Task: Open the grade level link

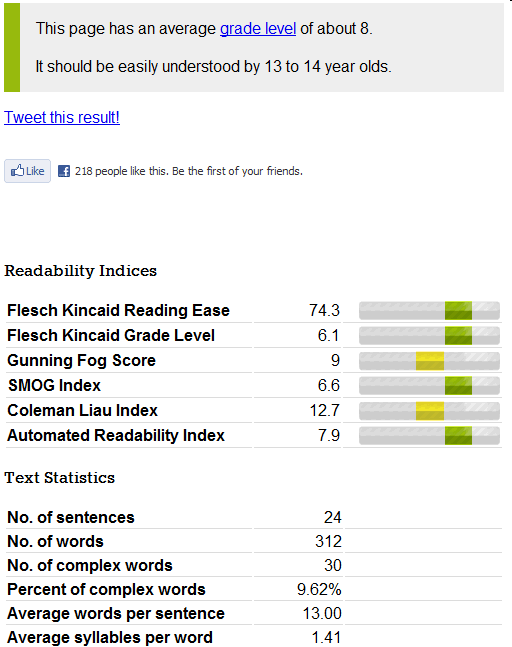Action: 258,28
